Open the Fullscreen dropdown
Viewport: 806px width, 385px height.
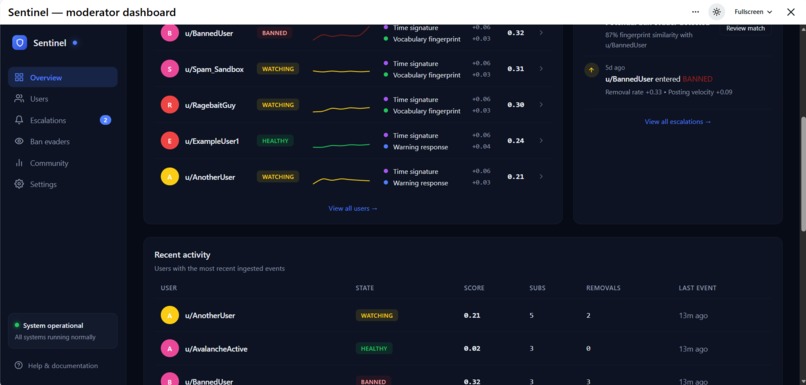753,12
